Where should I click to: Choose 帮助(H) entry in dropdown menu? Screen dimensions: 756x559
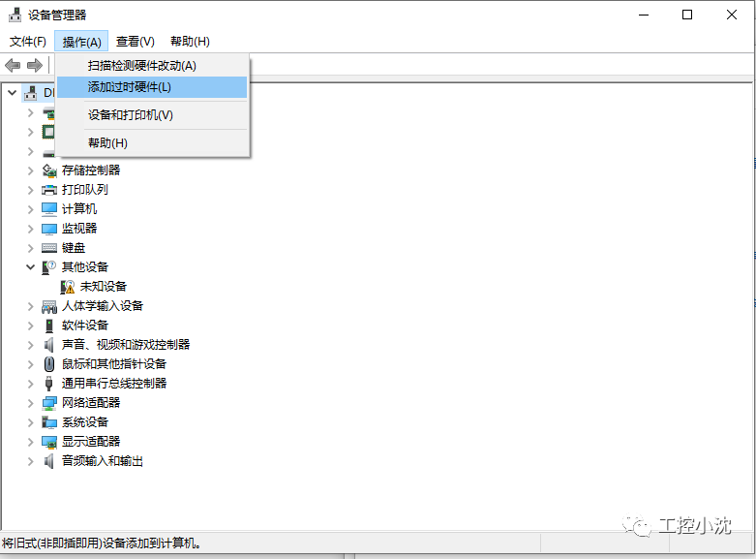(152, 142)
